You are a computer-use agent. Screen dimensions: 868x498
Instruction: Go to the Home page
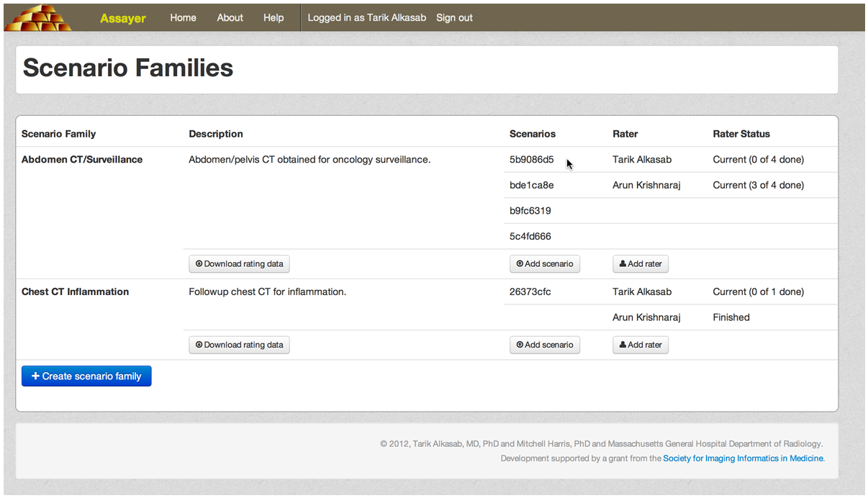tap(183, 17)
